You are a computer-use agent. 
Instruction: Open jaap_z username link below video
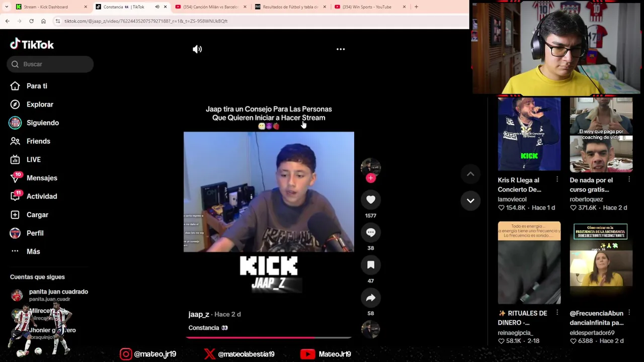point(199,314)
